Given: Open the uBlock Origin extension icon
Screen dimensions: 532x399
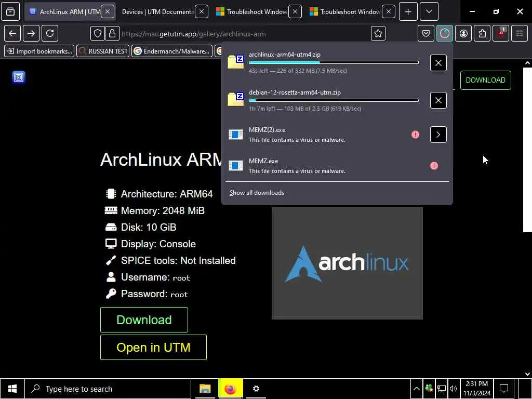Looking at the screenshot, I should (501, 33).
